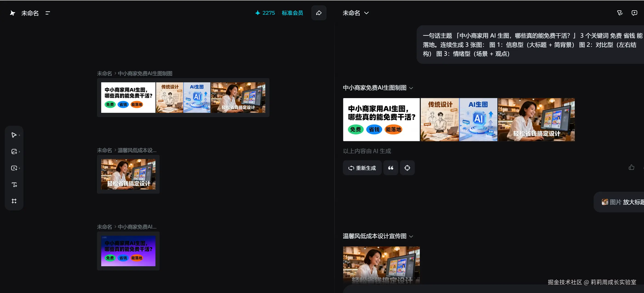Select the frame/artboard tool

[14, 201]
